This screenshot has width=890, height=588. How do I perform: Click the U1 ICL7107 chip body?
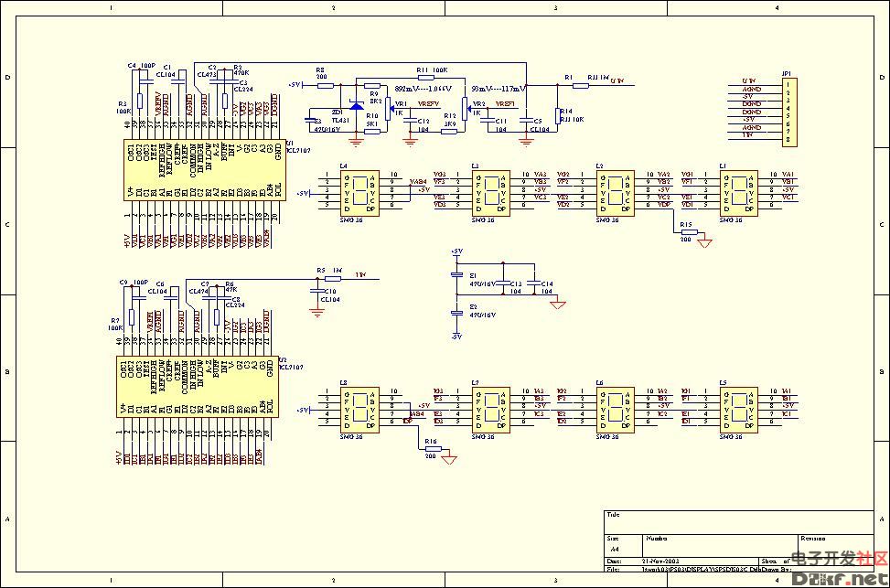204,169
